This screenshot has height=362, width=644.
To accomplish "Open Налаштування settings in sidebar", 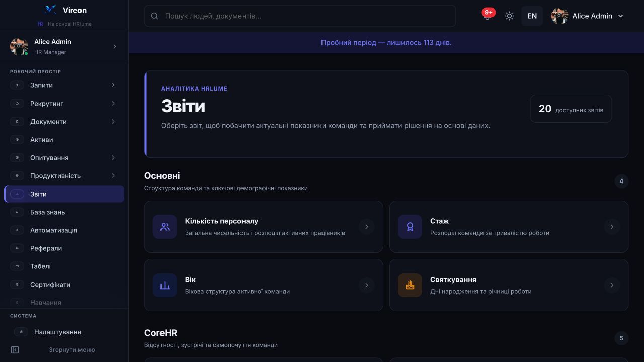I will click(x=64, y=332).
